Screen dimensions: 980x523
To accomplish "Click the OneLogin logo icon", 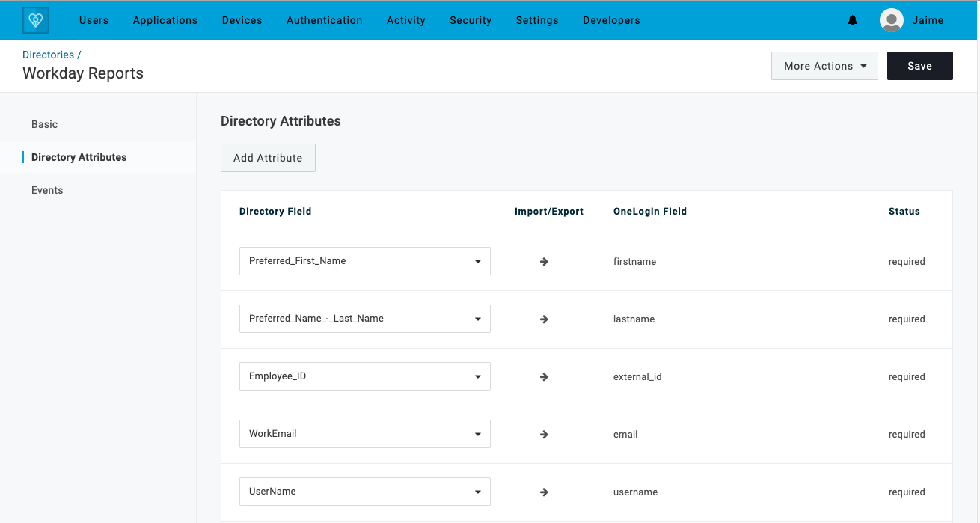I will (35, 19).
